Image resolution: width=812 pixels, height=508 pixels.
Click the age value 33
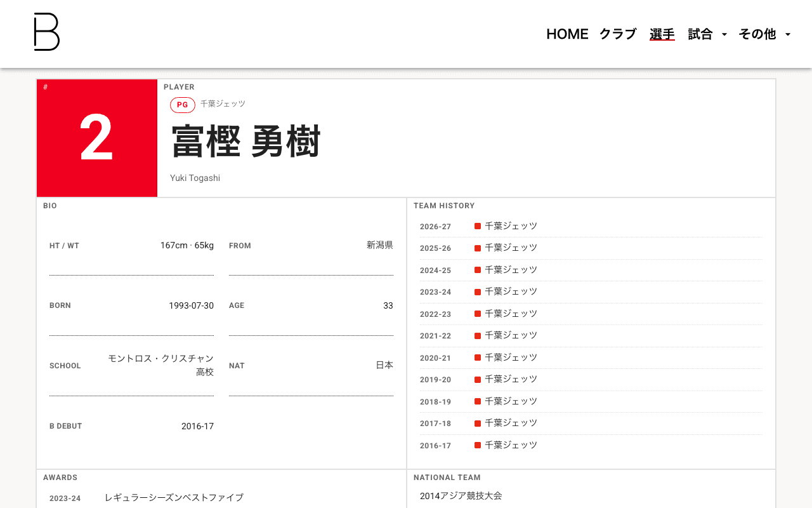coord(388,305)
